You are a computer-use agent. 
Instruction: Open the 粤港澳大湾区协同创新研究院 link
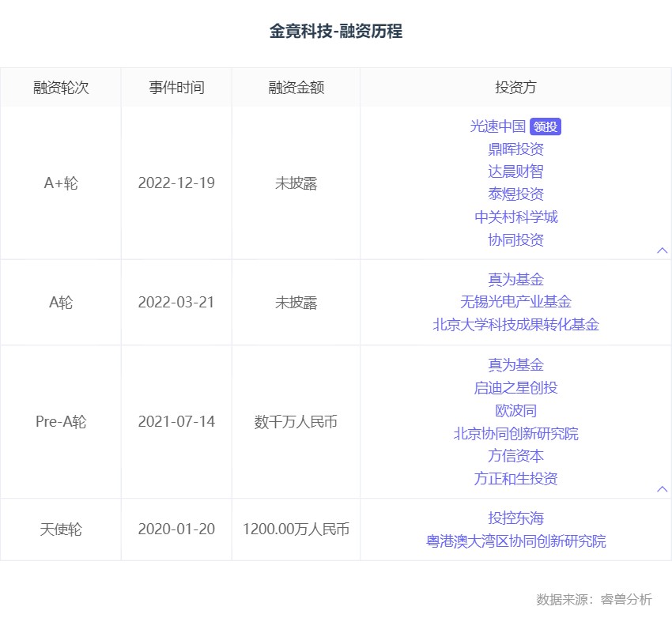pyautogui.click(x=515, y=541)
